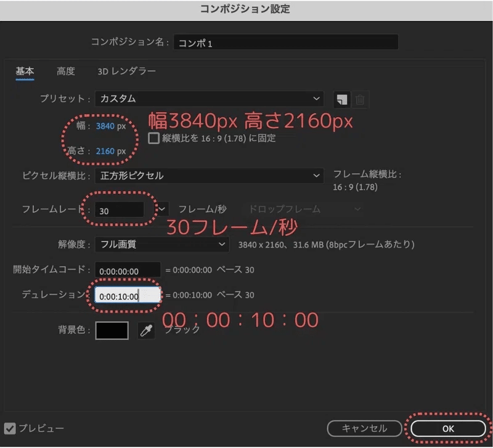Click the コンポジション名 text field

click(x=286, y=42)
